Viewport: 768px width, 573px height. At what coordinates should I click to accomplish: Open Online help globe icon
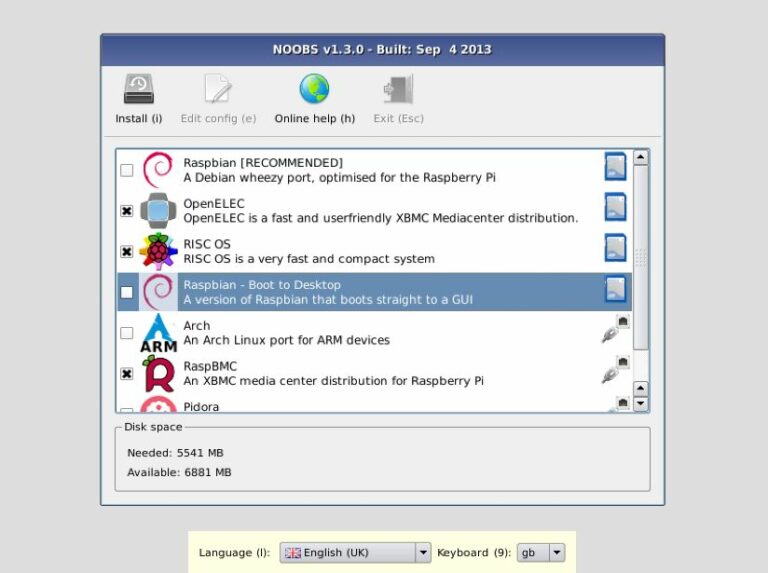[314, 90]
